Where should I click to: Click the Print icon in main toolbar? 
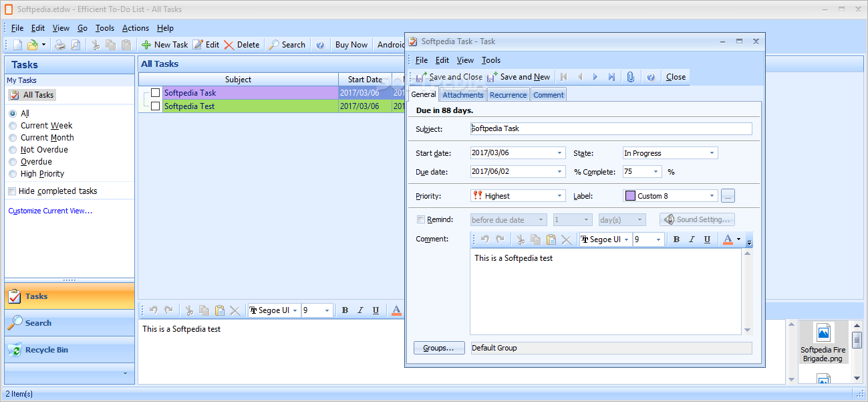pos(60,45)
